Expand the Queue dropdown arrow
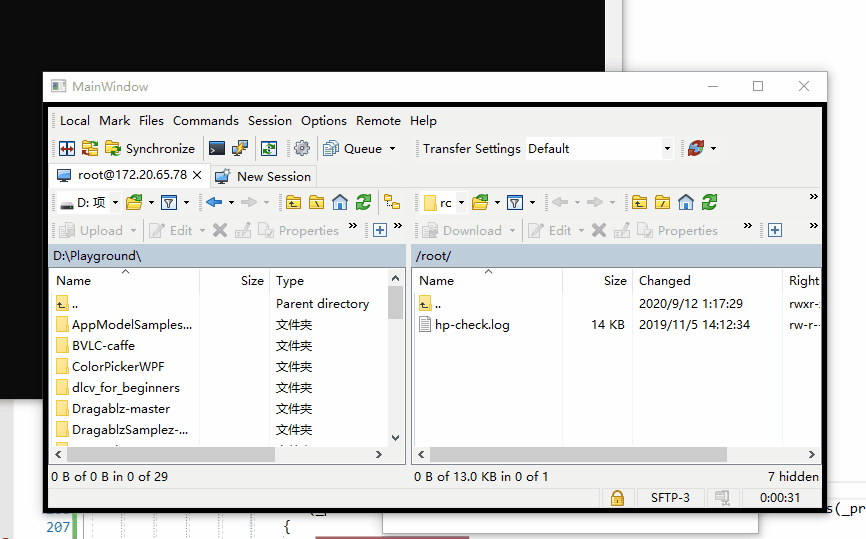The width and height of the screenshot is (866, 539). (393, 149)
